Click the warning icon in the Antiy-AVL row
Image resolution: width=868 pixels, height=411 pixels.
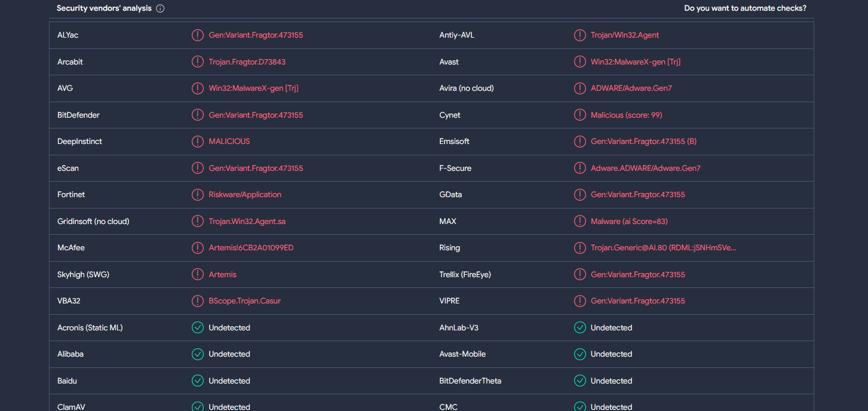pyautogui.click(x=579, y=35)
